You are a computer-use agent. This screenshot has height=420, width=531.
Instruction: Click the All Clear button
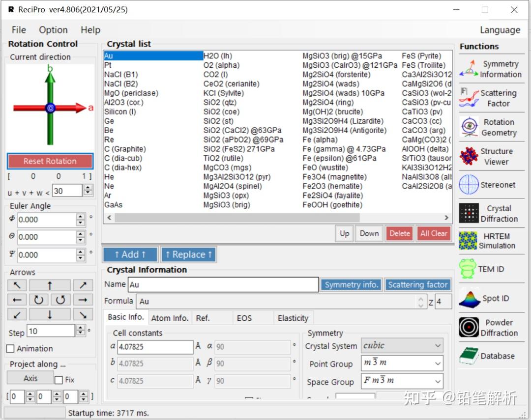coord(434,233)
